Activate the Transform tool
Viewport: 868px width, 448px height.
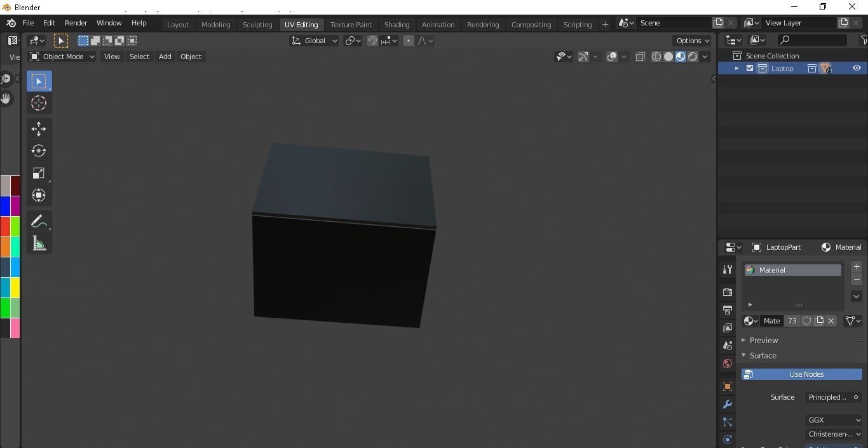coord(39,195)
